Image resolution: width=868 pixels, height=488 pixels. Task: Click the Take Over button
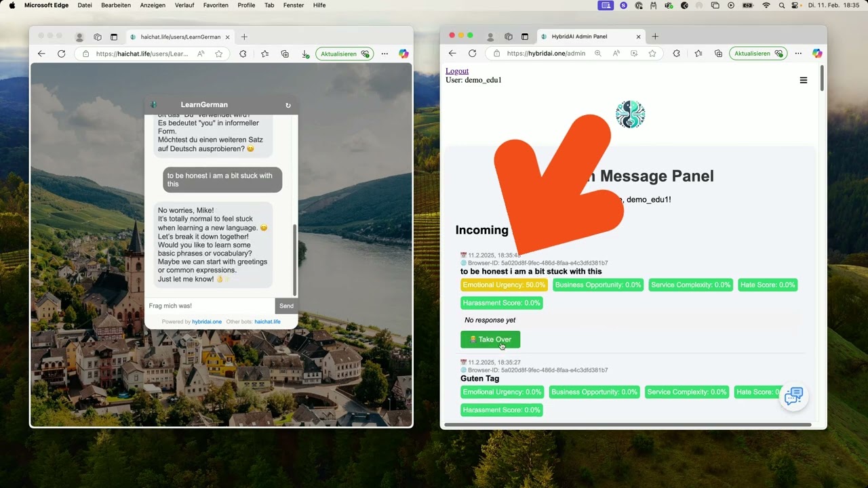[490, 340]
